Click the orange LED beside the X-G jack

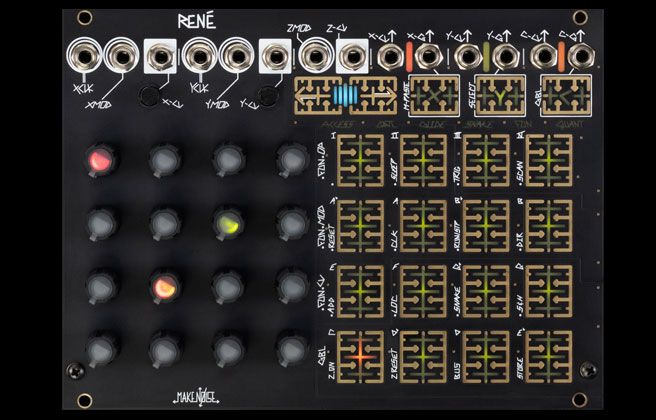click(x=409, y=56)
